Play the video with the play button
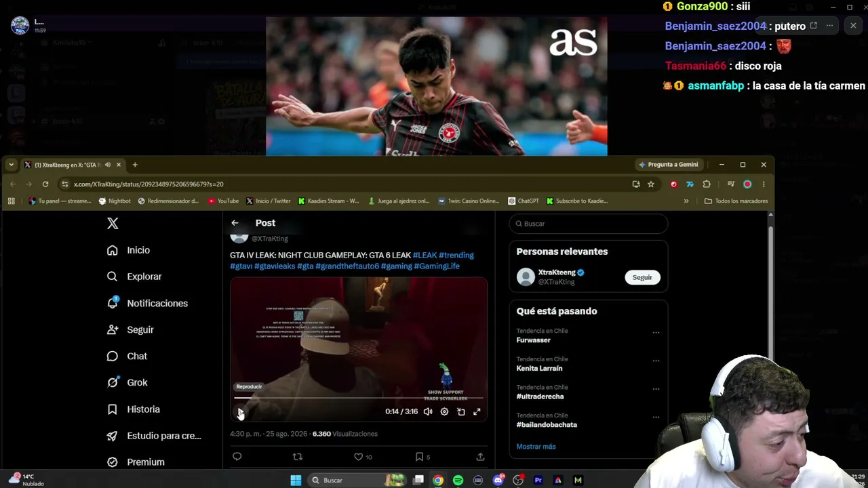 pyautogui.click(x=239, y=411)
